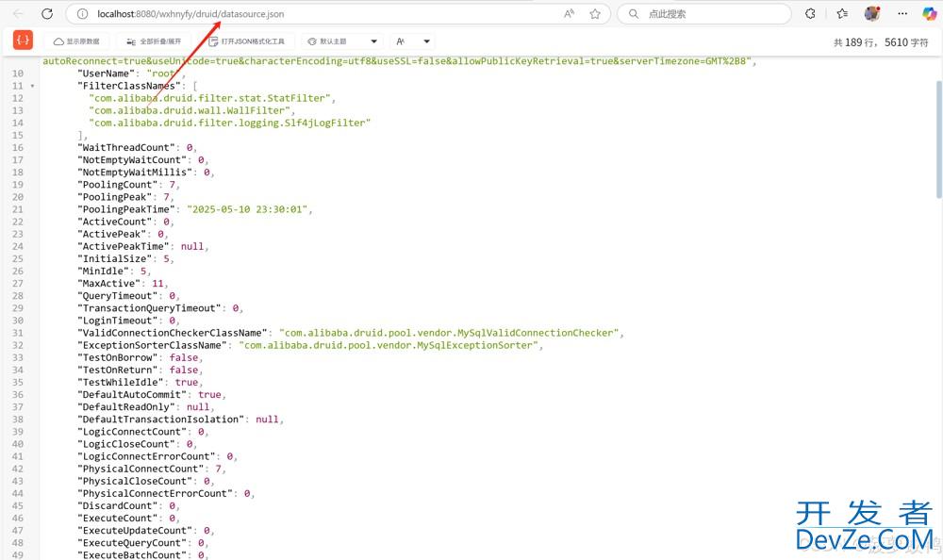Click the "DiscardCount" key
The image size is (943, 560).
click(117, 506)
